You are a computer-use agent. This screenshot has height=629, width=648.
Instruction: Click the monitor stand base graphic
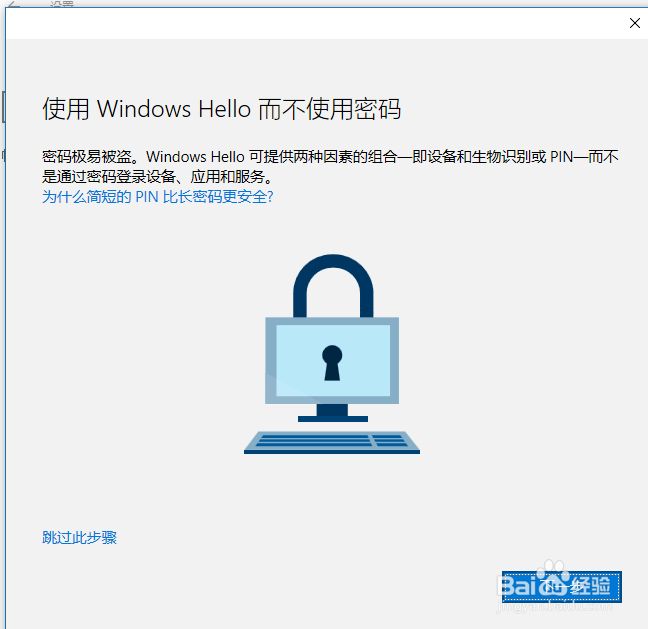[333, 419]
